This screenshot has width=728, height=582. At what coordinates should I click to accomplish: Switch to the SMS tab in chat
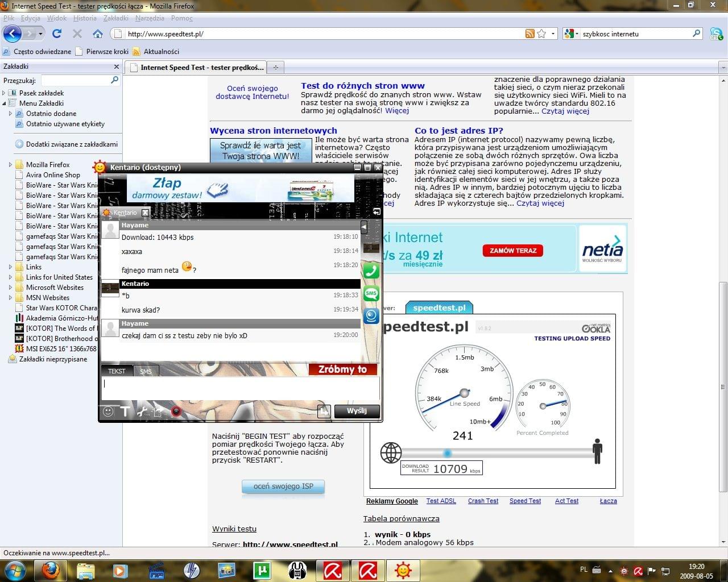[146, 371]
